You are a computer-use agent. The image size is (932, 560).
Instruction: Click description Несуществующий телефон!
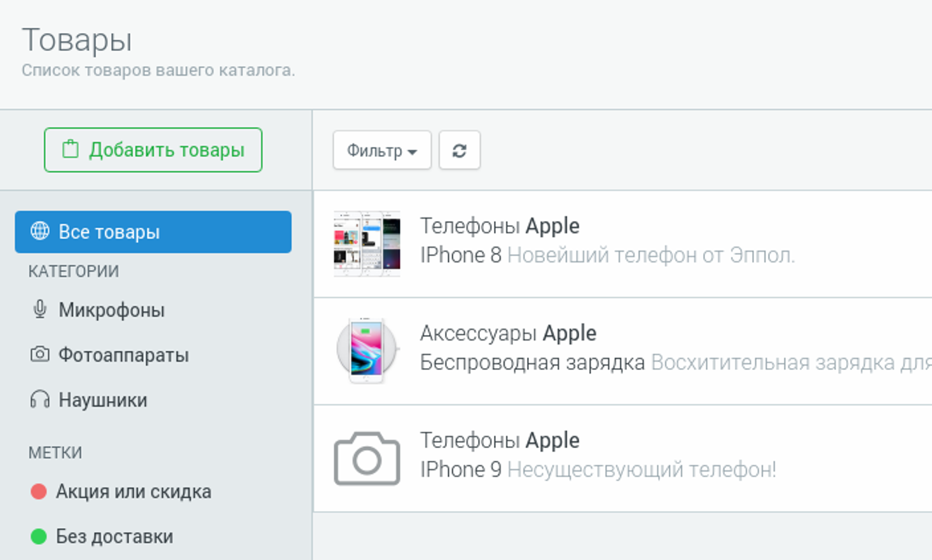(641, 470)
